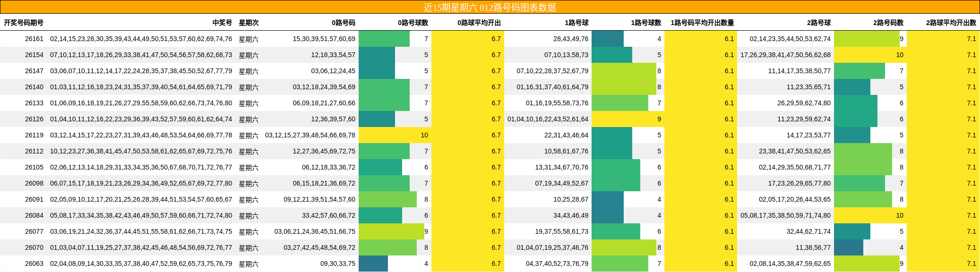
Task: Click winning numbers starting 03,12,14,15,17 for period 26119
Action: pos(141,135)
